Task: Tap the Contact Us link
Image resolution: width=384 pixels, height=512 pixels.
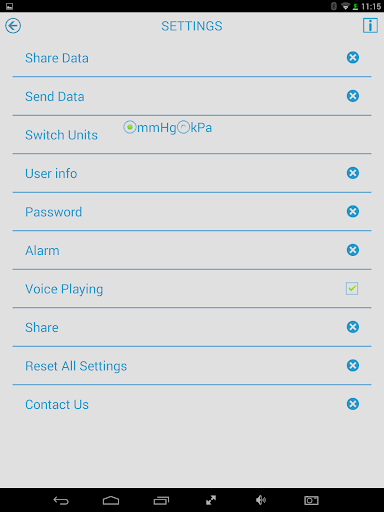Action: pyautogui.click(x=57, y=405)
